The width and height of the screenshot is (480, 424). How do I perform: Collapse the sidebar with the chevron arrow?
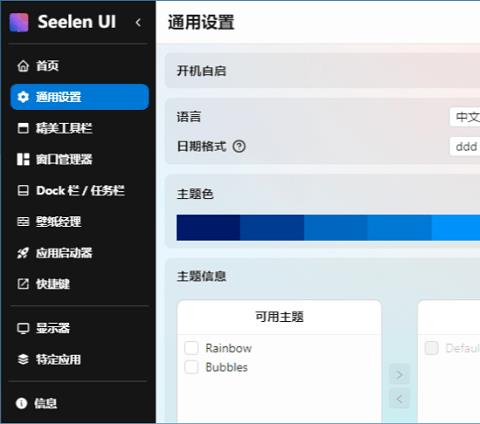click(x=138, y=22)
